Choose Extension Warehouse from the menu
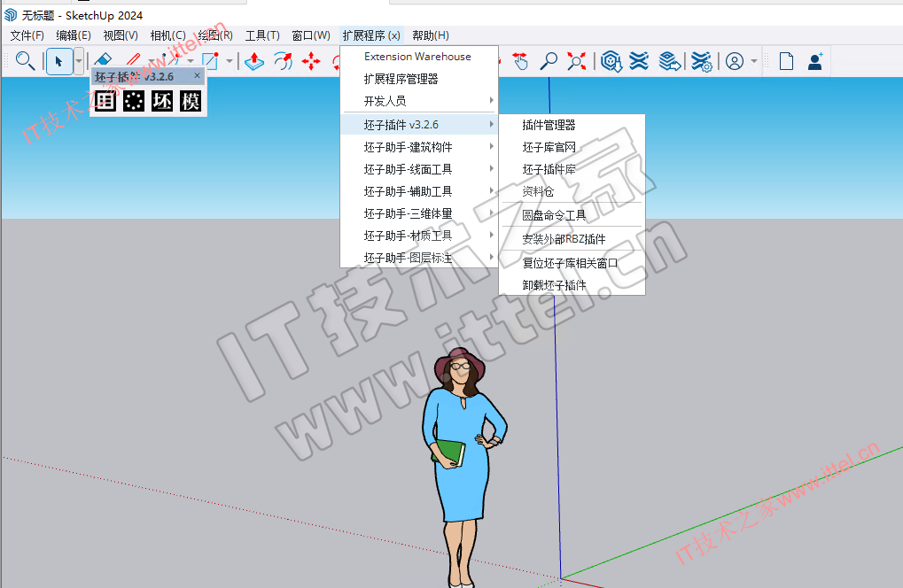Viewport: 903px width, 588px height. (418, 57)
